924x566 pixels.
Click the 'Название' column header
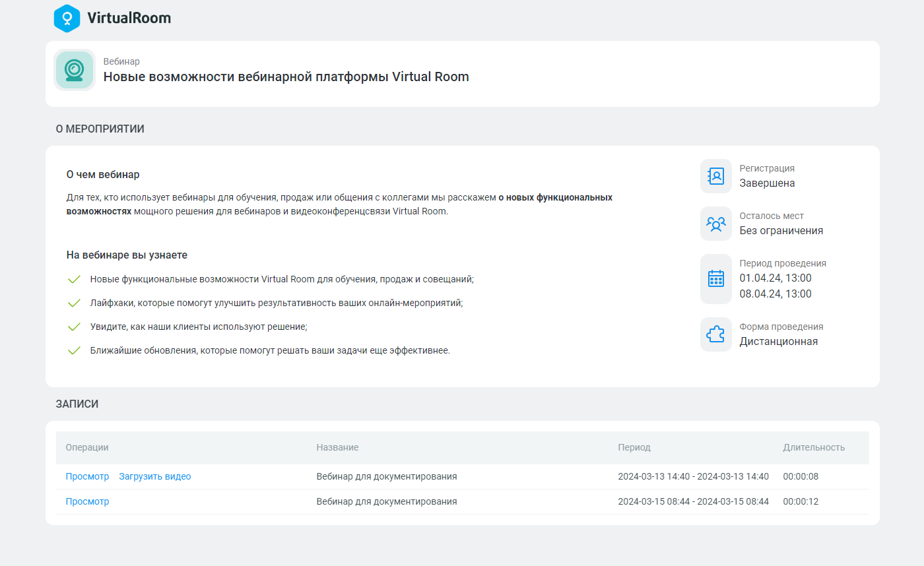337,447
